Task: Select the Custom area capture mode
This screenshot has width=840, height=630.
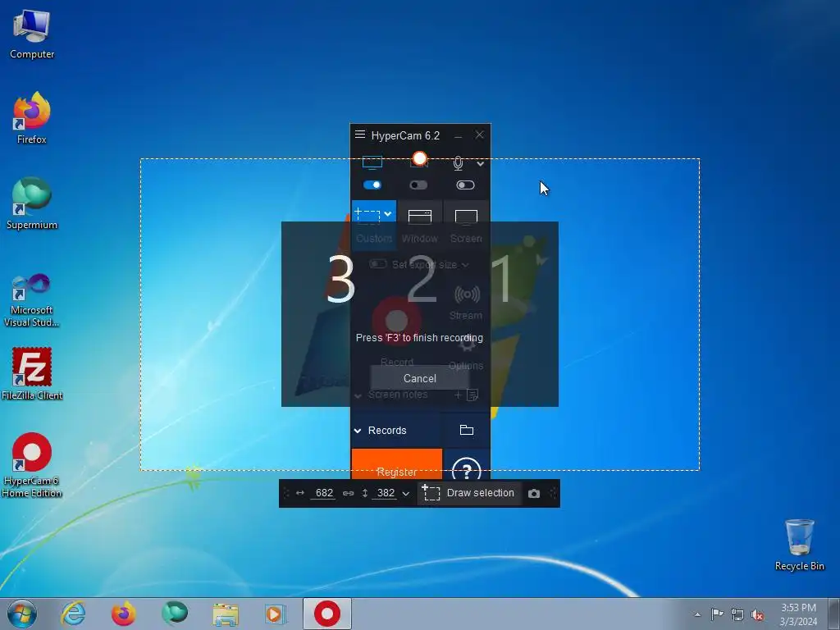Action: (373, 225)
